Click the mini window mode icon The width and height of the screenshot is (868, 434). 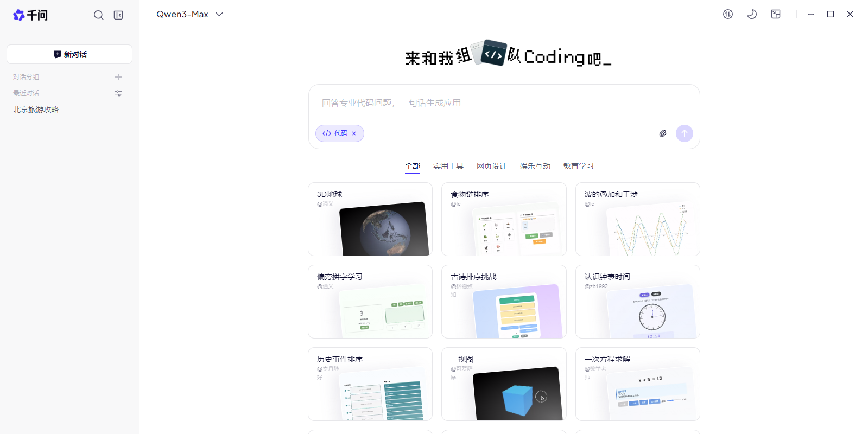(776, 15)
